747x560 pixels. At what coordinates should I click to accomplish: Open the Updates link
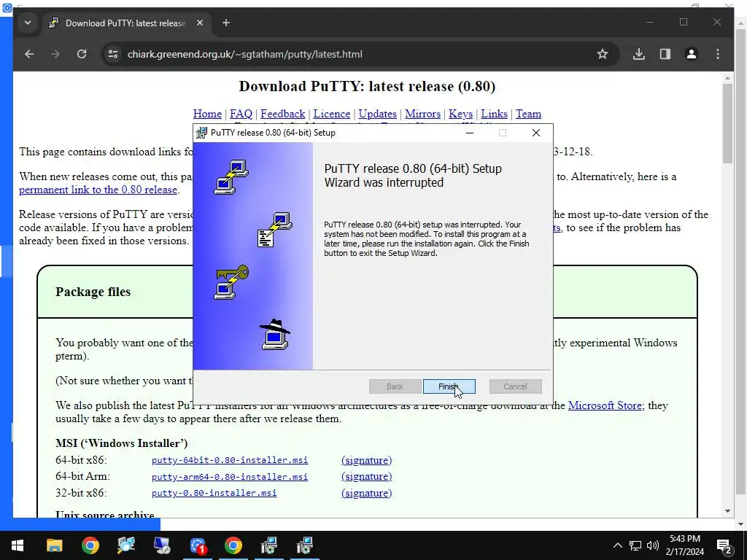[x=377, y=114]
